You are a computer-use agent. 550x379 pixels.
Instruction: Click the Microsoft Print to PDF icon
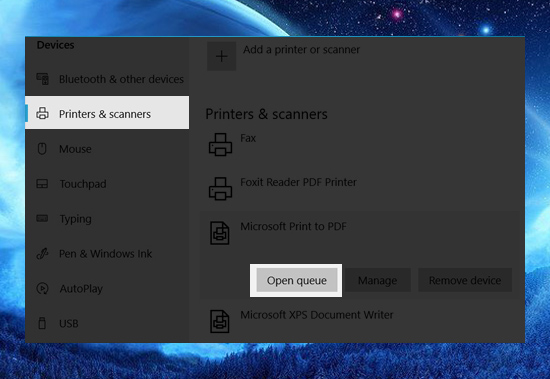[220, 233]
